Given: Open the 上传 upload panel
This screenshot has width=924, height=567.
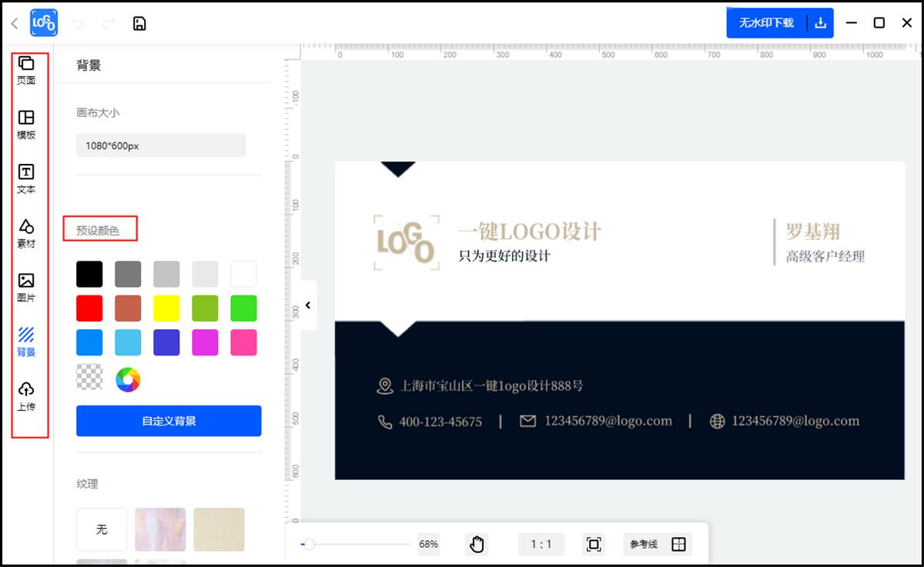Looking at the screenshot, I should [x=26, y=395].
